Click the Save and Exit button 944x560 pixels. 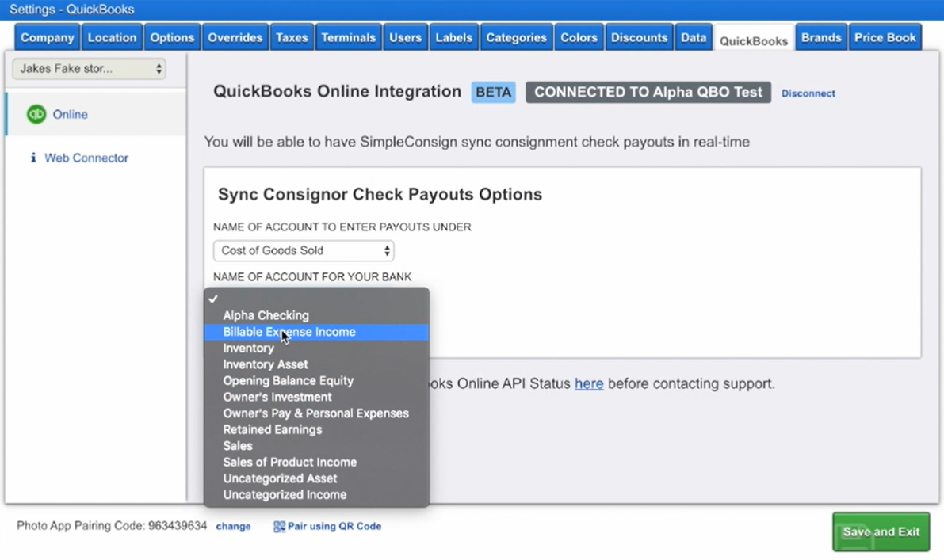coord(881,531)
